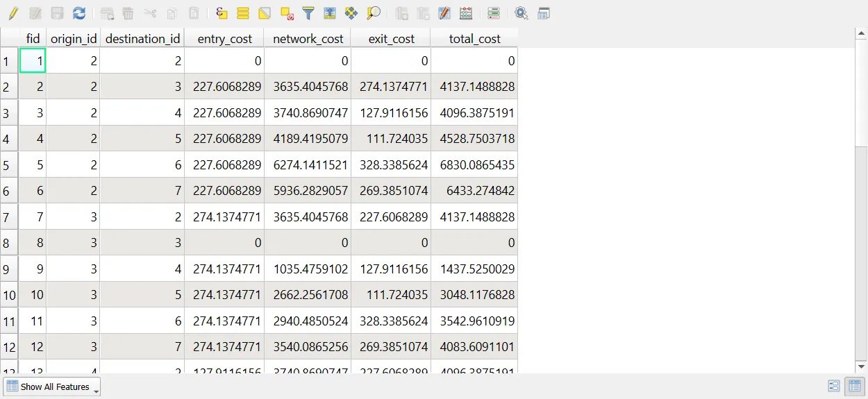This screenshot has width=868, height=399.
Task: Open the field calculator abacus icon
Action: [466, 13]
